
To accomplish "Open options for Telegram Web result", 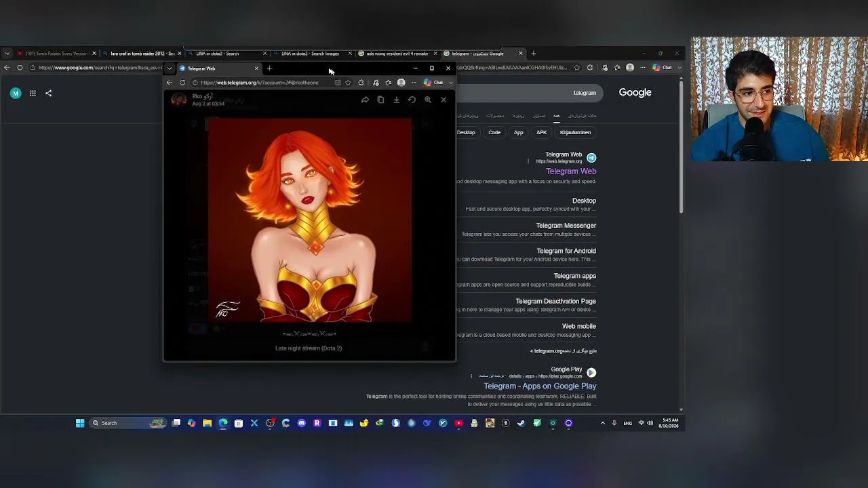I will point(528,161).
